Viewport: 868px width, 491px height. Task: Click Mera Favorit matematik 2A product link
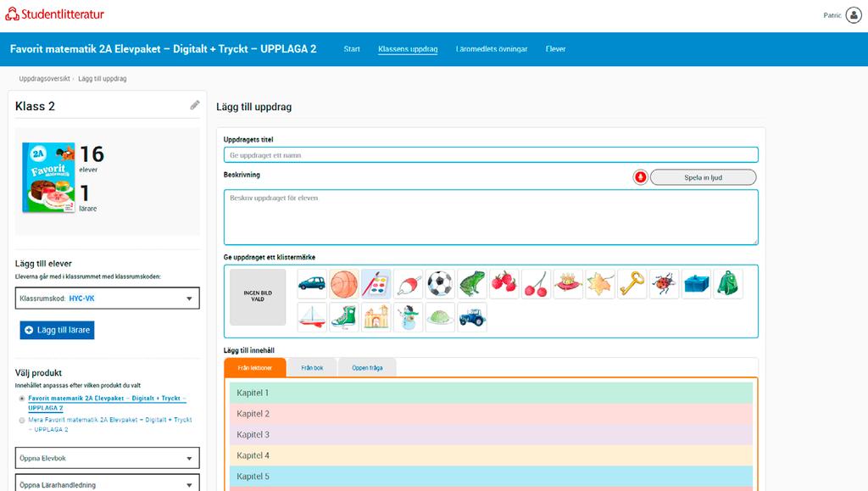coord(109,425)
